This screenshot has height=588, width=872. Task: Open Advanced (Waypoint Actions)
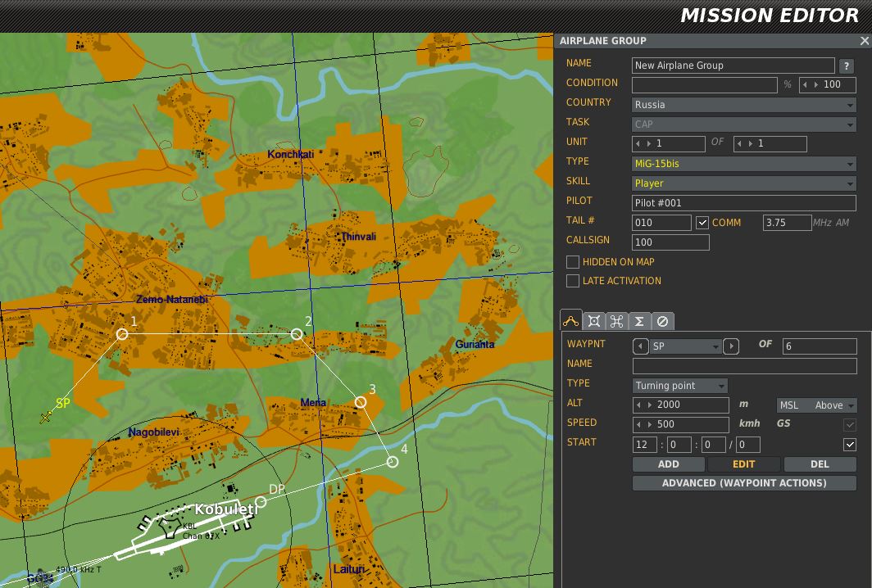(x=744, y=483)
